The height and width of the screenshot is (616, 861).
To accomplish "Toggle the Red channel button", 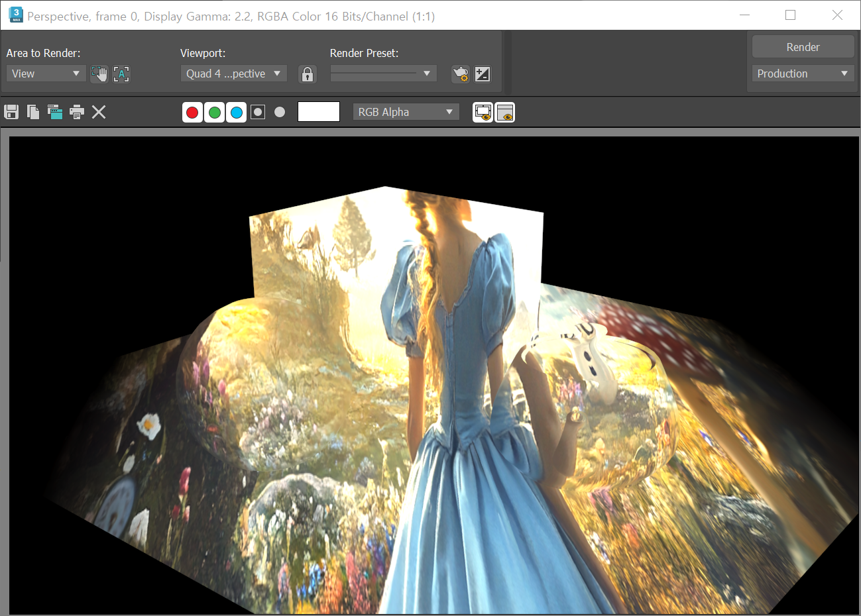I will 192,113.
